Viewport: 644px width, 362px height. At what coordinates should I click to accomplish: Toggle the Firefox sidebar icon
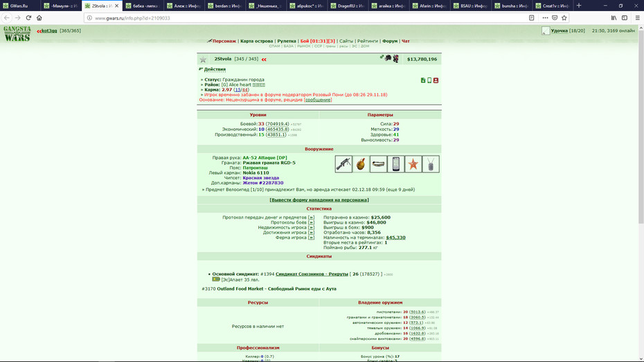(x=625, y=17)
